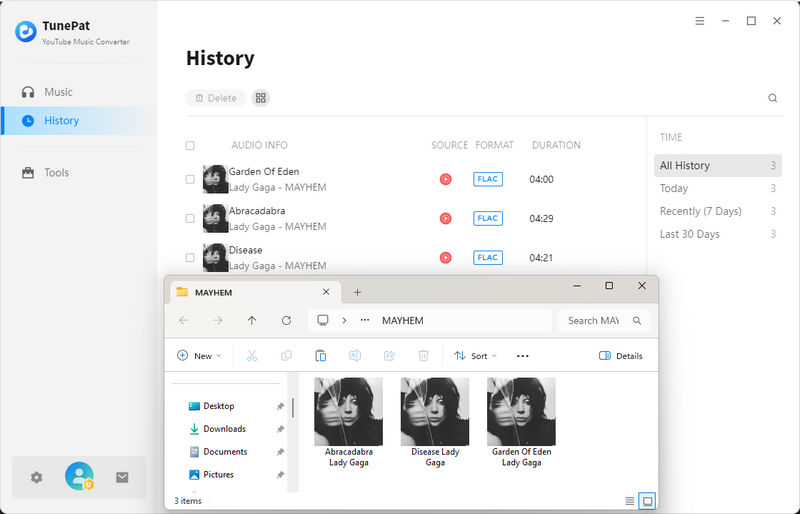
Task: Open the Music section in sidebar
Action: click(x=58, y=92)
